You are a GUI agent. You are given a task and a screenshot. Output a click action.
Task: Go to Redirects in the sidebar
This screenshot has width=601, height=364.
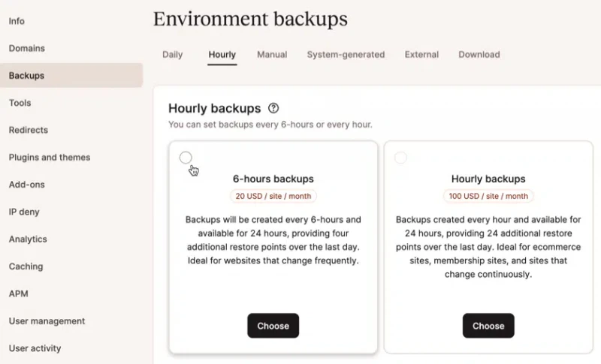click(x=29, y=130)
